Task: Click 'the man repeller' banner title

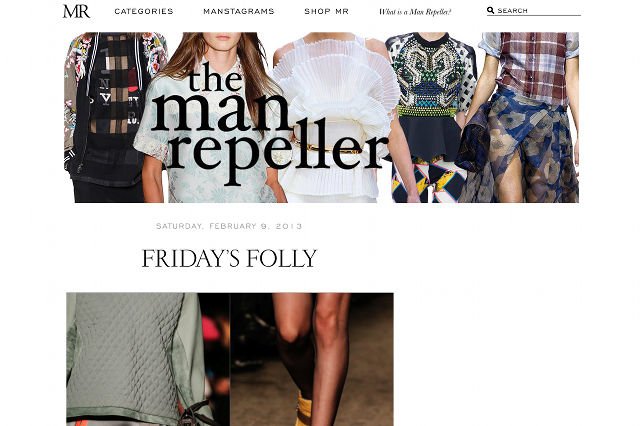Action: [x=269, y=122]
